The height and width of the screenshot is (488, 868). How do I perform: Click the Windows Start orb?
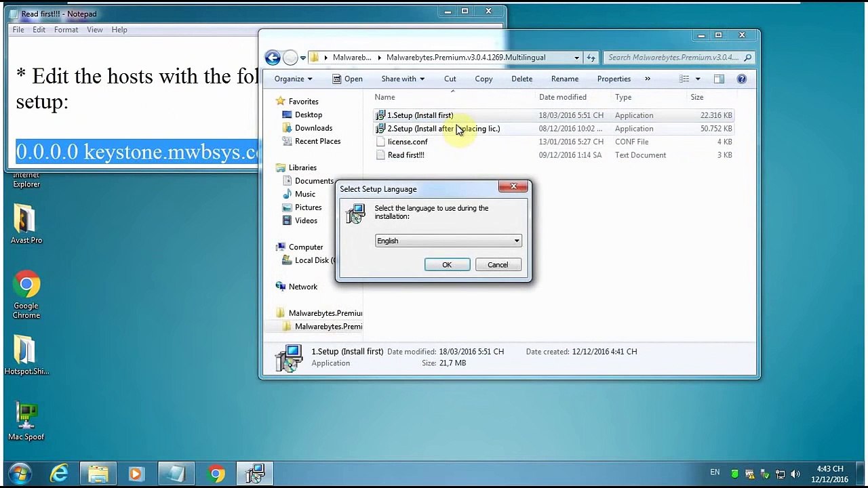pos(20,473)
